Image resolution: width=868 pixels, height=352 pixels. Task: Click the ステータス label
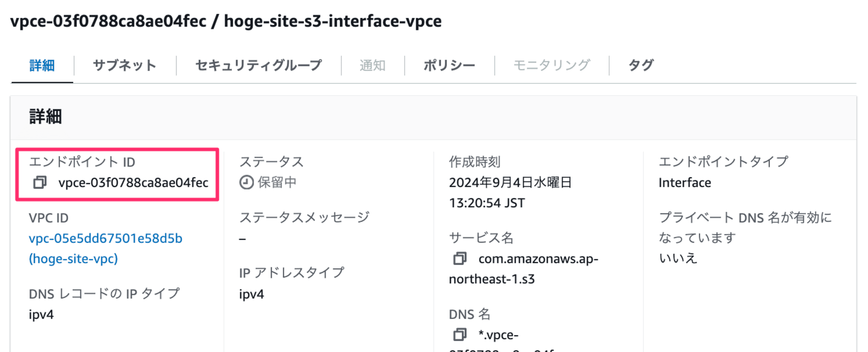click(x=272, y=161)
